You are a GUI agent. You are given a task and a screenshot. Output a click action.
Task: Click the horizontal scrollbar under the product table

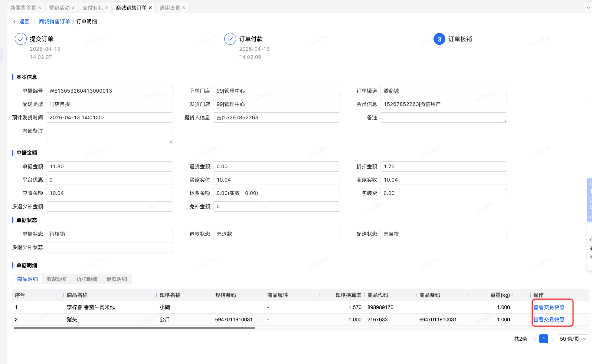pos(134,328)
